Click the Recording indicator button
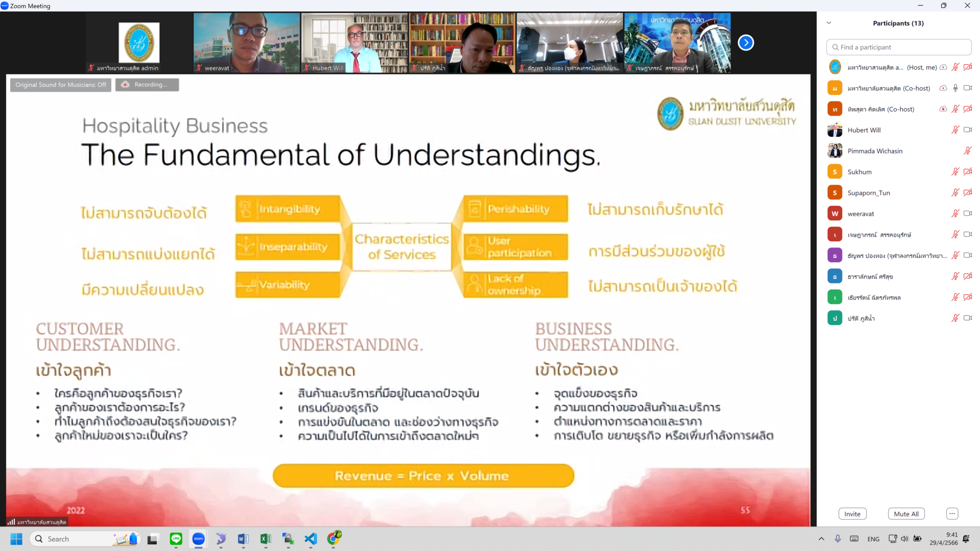Image resolution: width=980 pixels, height=551 pixels. tap(147, 85)
